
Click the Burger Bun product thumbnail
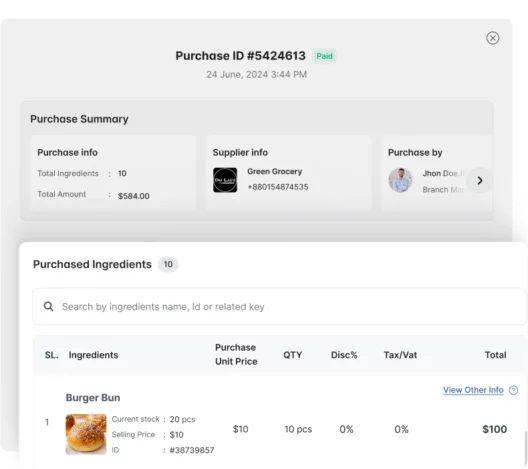tap(86, 434)
